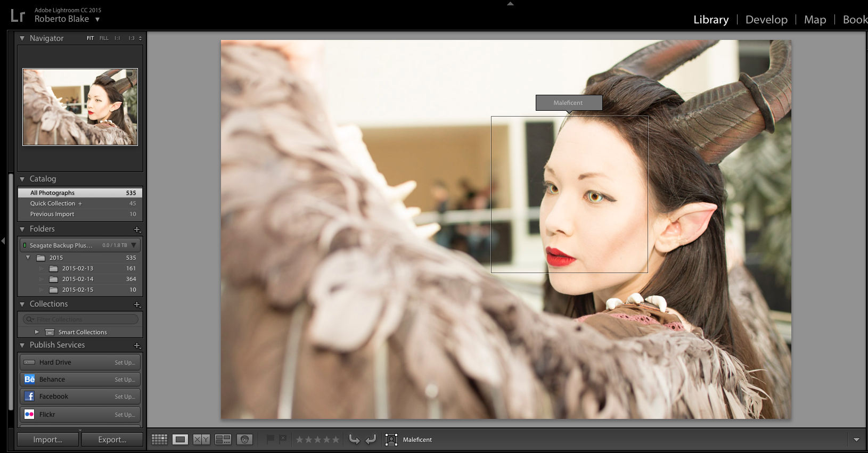Collapse the Catalog panel

click(22, 179)
